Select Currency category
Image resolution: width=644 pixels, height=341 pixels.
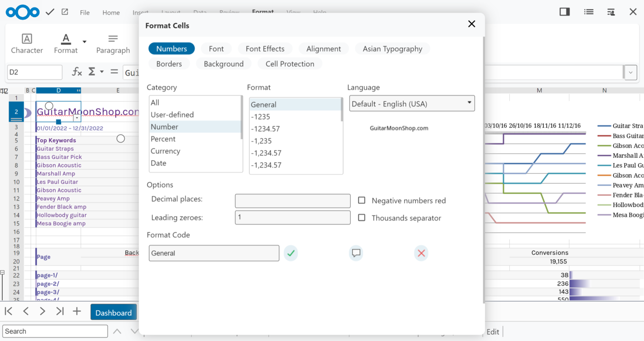[195, 151]
